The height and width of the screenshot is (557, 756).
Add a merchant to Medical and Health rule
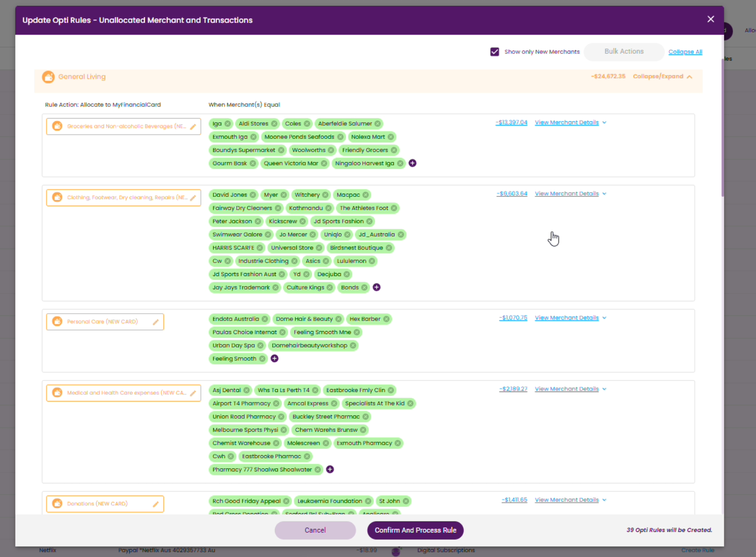tap(330, 470)
